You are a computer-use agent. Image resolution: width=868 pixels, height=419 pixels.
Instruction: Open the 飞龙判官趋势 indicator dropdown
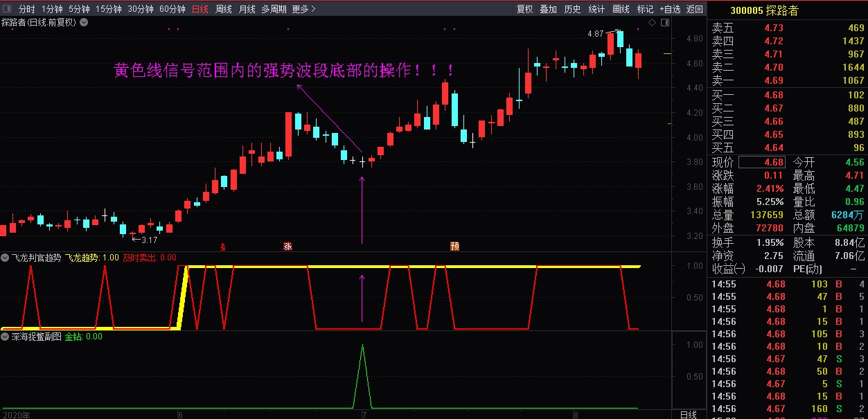pyautogui.click(x=6, y=257)
